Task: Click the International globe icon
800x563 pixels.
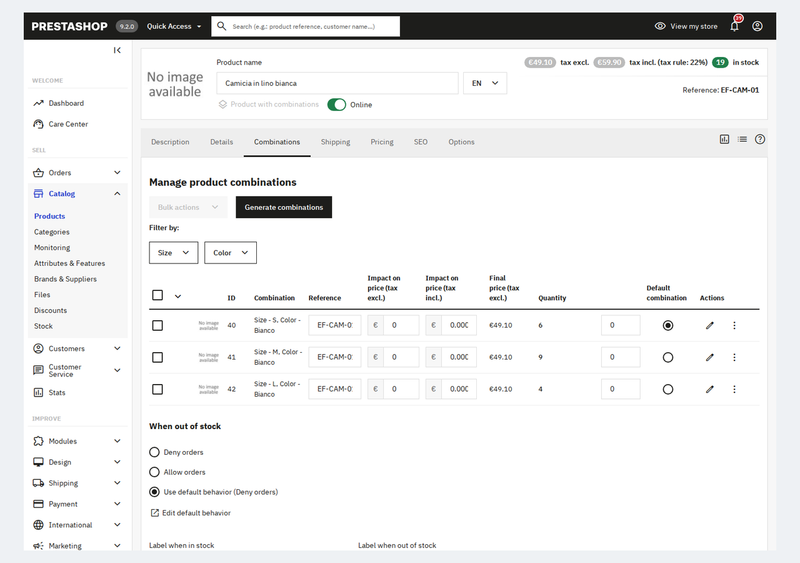Action: 38,525
